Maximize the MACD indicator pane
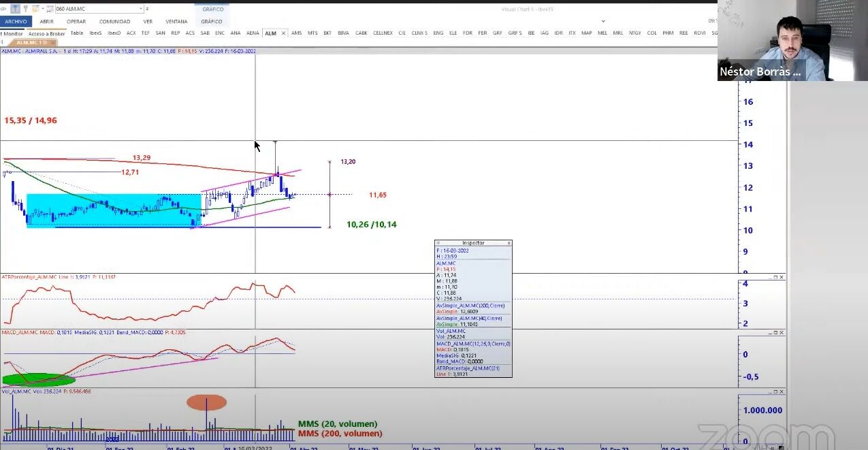This screenshot has width=868, height=450. [x=775, y=333]
